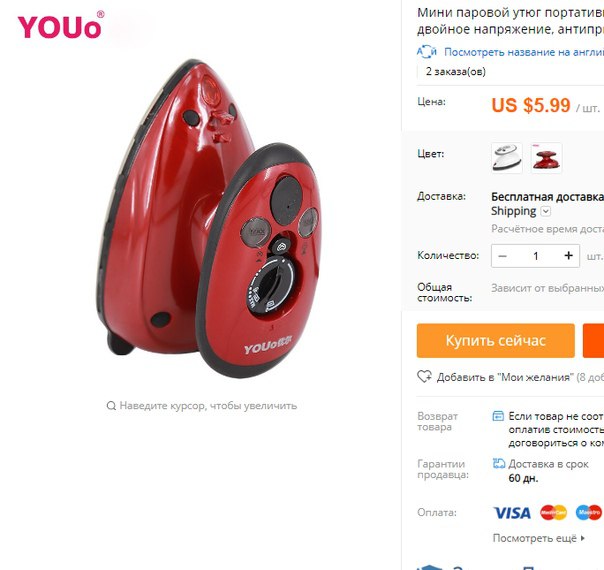Screen dimensions: 604x570
Task: Increase quantity with the plus button
Action: (x=568, y=256)
